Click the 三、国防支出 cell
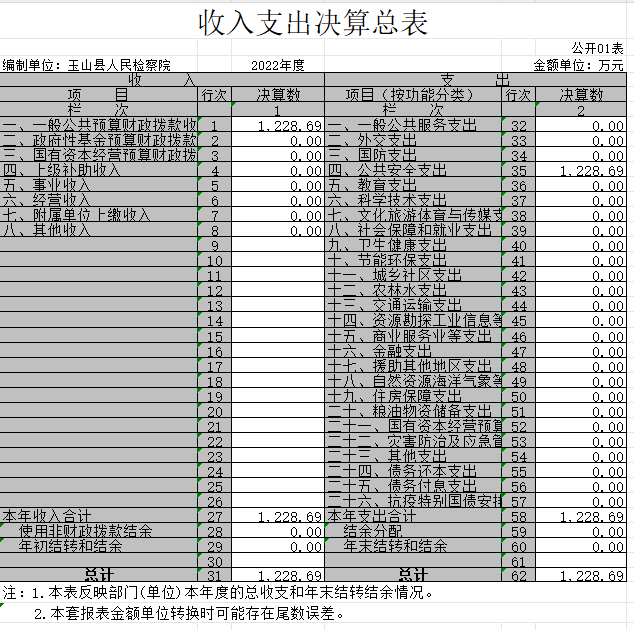This screenshot has width=634, height=630. [x=413, y=155]
